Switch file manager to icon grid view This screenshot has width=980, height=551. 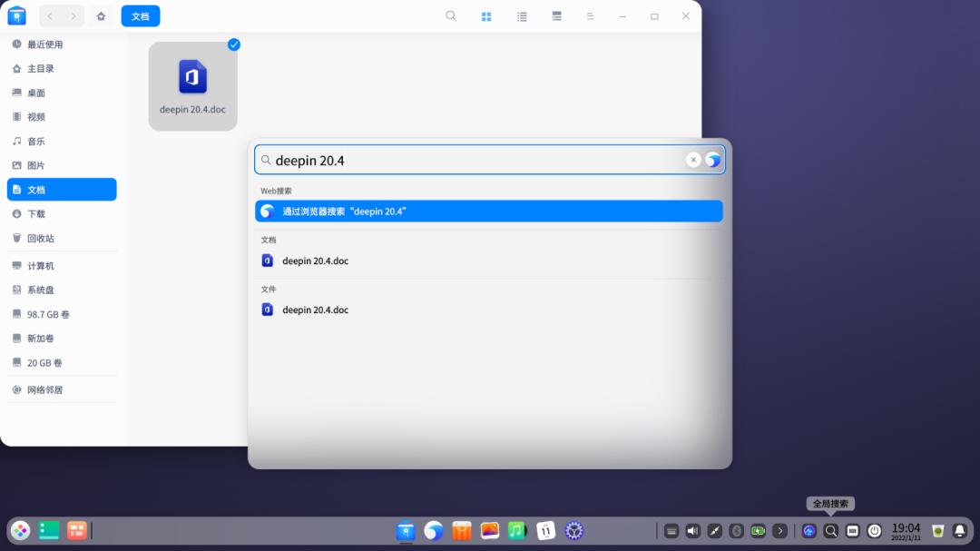click(487, 15)
